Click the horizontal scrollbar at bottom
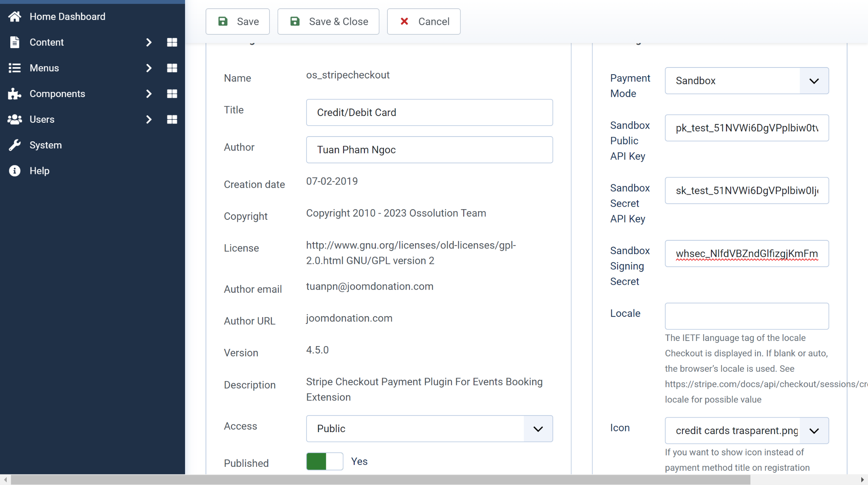 pyautogui.click(x=380, y=479)
